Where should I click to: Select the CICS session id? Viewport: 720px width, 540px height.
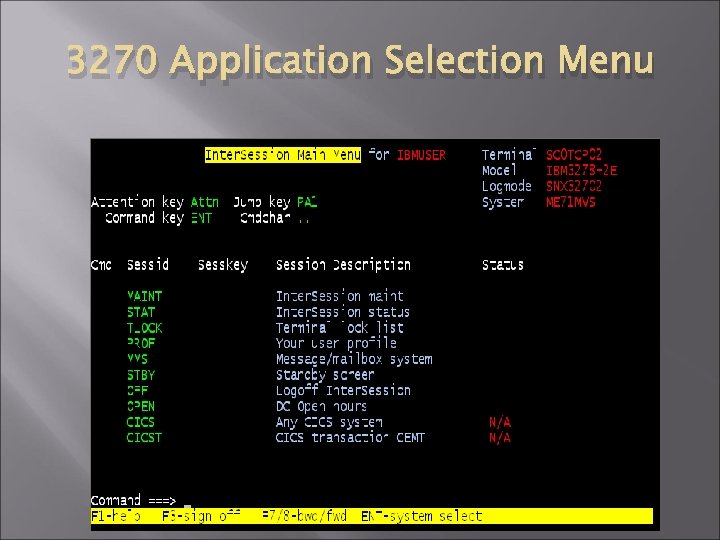(x=141, y=422)
